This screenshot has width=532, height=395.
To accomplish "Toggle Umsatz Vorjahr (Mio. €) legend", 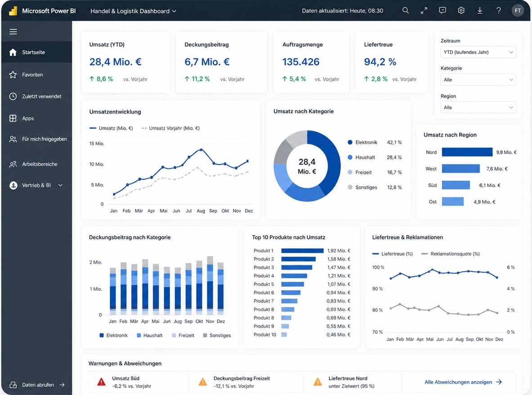I will [x=170, y=128].
